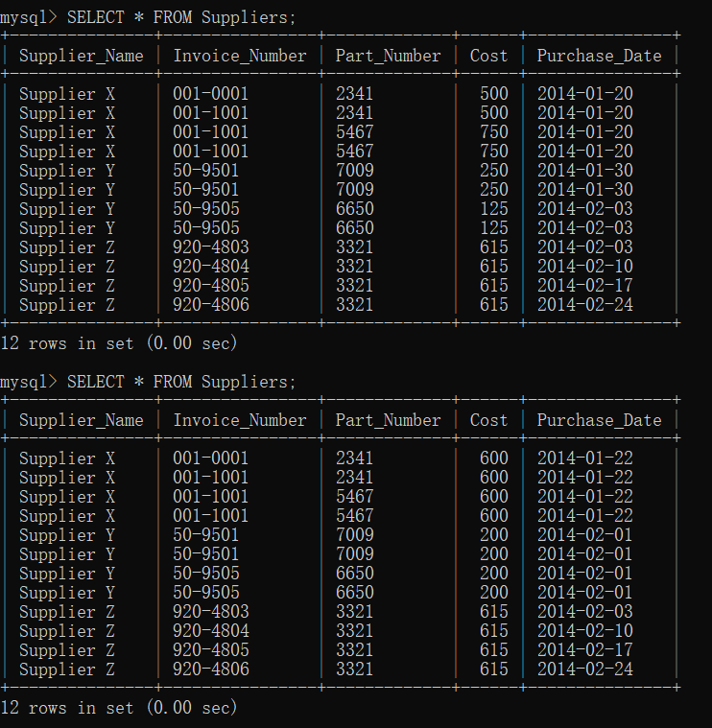Select invoice 920-4804 in the table with 125 costs
The image size is (712, 728).
coord(211,267)
